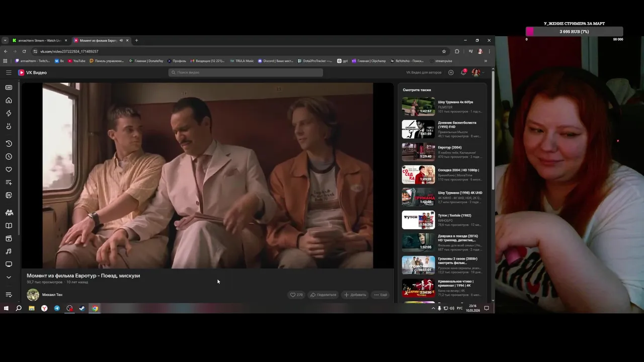Open Chrome media control icon
Screen dimensions: 644x362
tap(470, 51)
